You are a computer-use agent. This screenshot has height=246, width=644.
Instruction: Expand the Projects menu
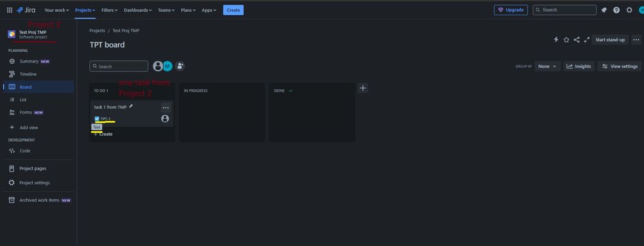85,10
